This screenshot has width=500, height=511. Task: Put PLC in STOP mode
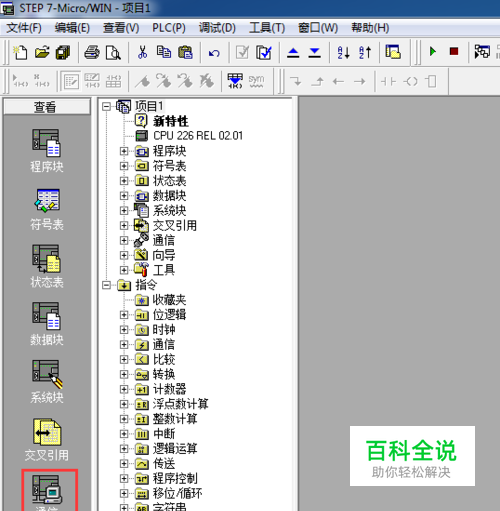(x=454, y=51)
